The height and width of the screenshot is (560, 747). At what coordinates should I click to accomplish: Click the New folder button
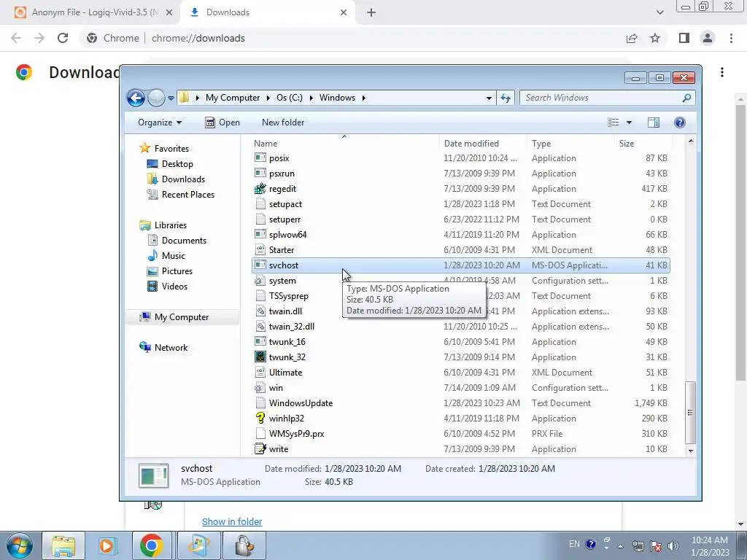[x=283, y=122]
